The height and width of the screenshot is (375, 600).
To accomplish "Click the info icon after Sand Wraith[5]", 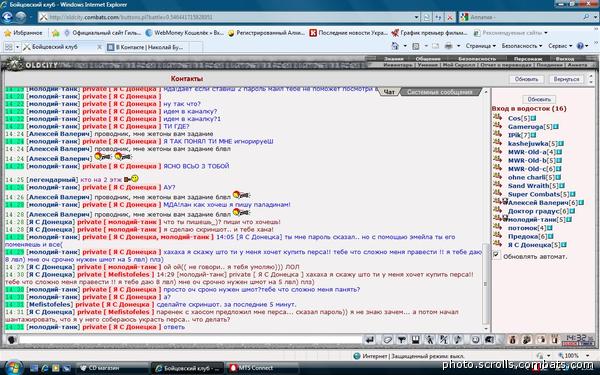I will tap(562, 186).
